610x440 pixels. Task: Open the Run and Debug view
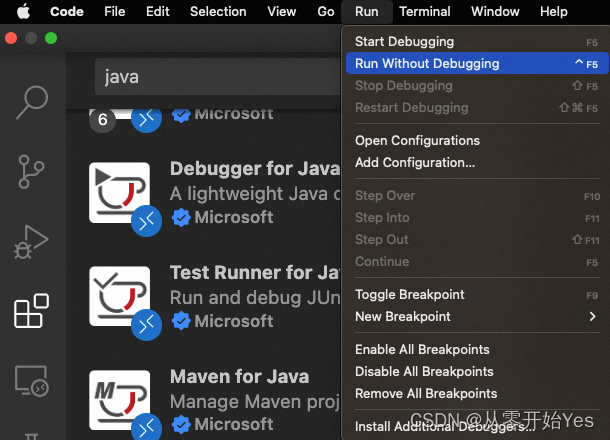(31, 242)
